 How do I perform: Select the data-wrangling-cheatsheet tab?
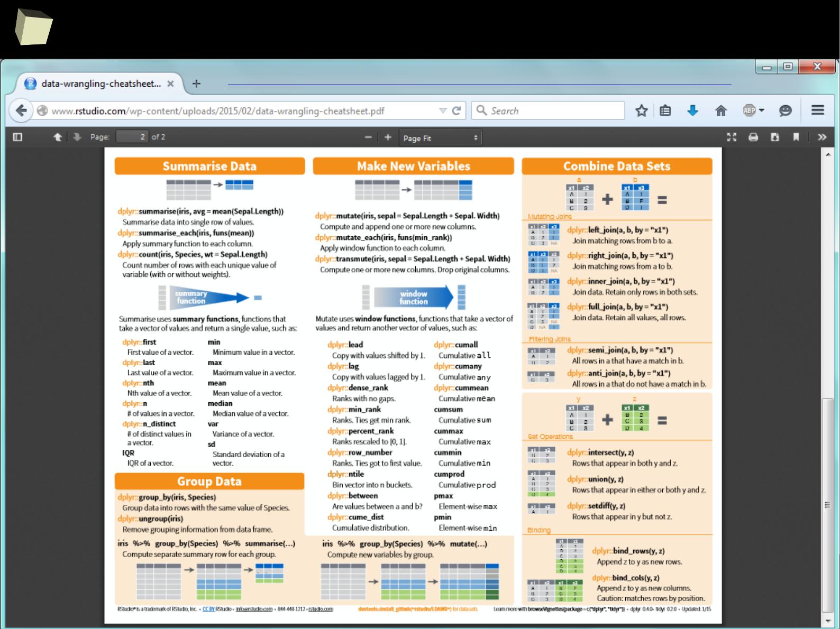point(99,84)
